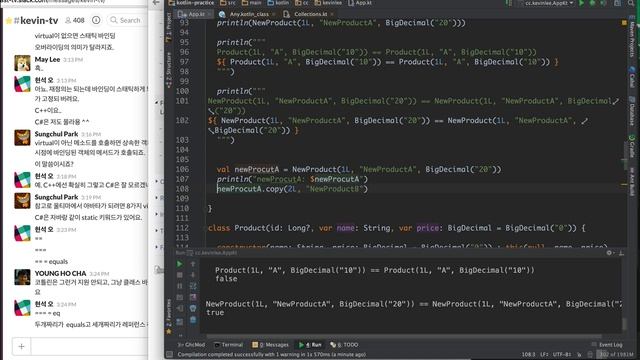Show channel details info icon in Slack

(x=96, y=20)
